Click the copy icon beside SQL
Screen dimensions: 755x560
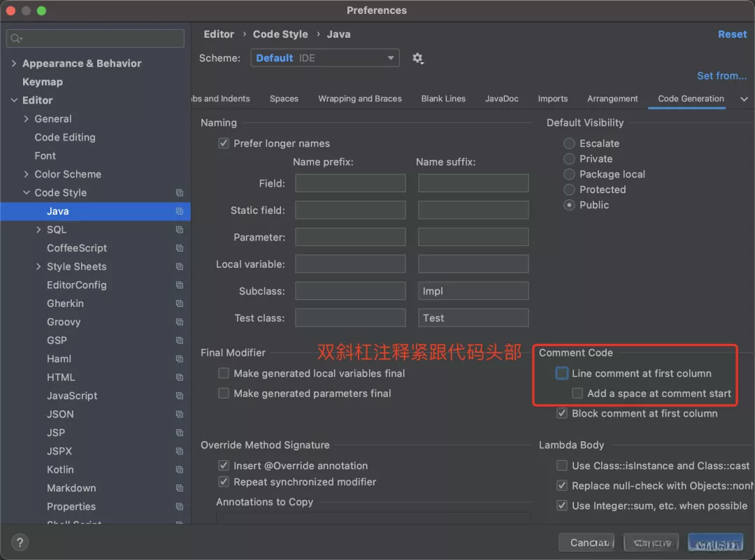pyautogui.click(x=180, y=230)
